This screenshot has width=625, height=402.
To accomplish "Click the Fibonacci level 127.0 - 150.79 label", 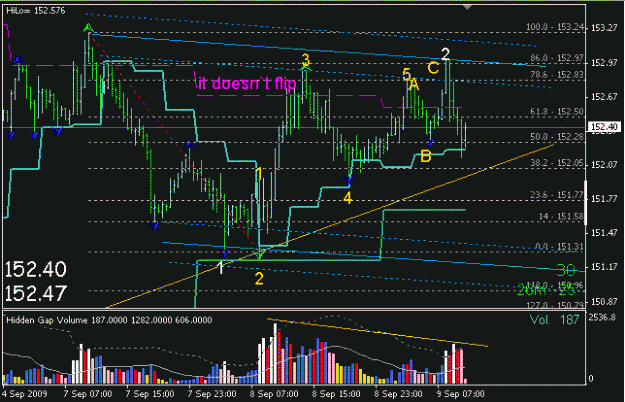I will [555, 305].
